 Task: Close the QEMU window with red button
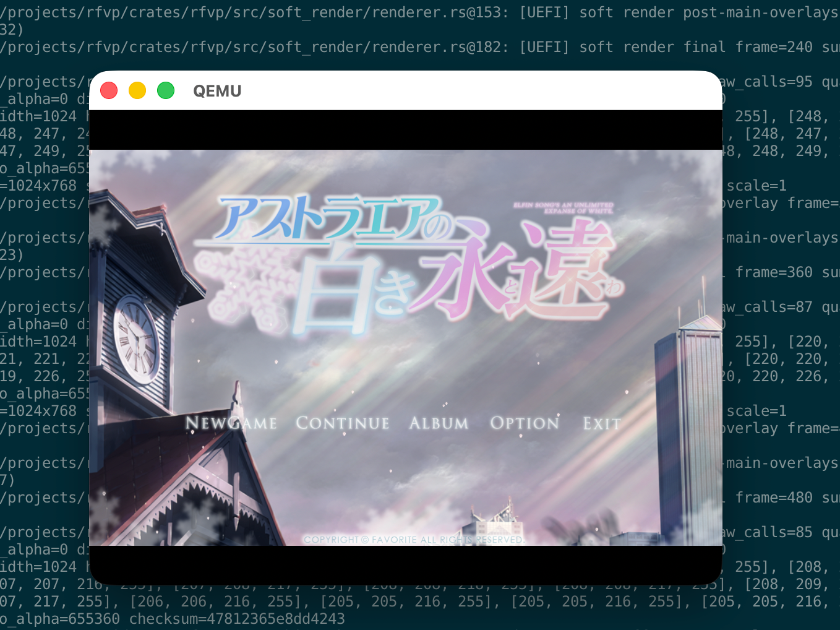(x=109, y=90)
